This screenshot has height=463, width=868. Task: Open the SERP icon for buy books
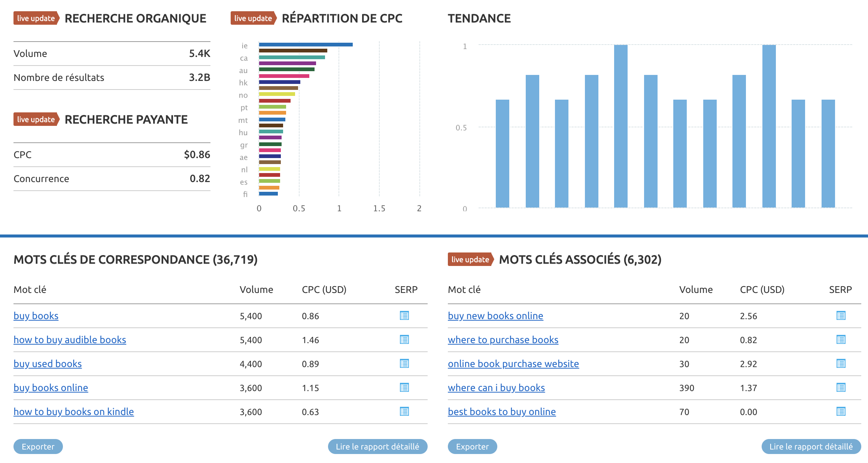[x=404, y=316]
